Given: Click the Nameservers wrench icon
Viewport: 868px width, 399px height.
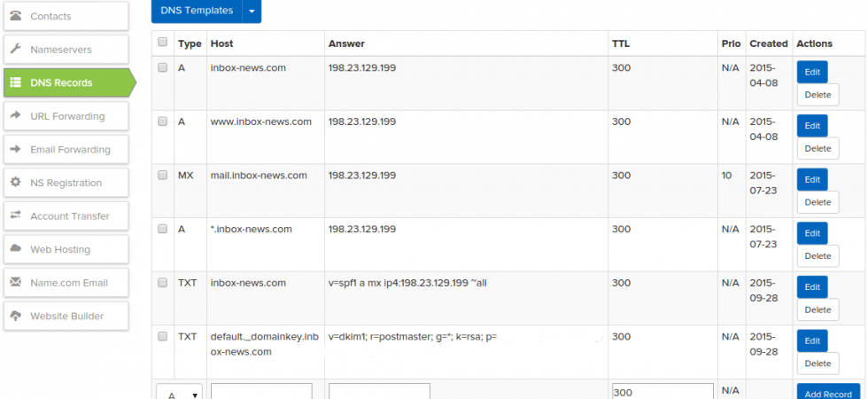Looking at the screenshot, I should [16, 50].
